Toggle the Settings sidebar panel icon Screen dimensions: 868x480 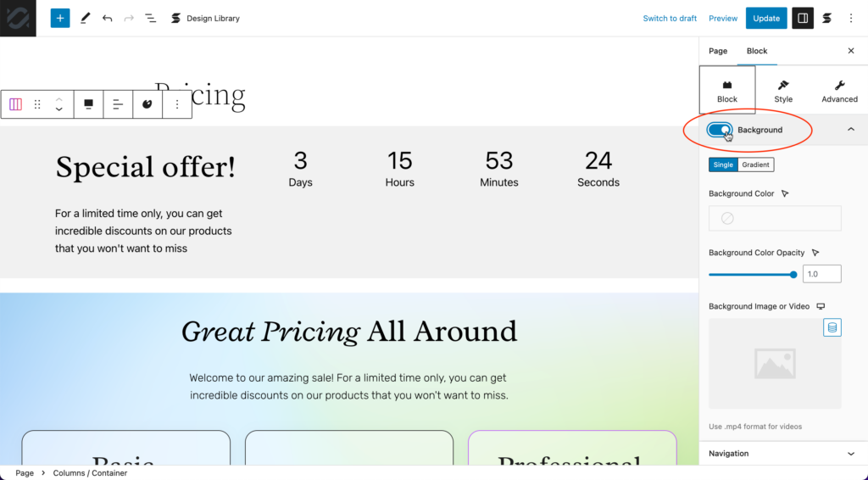(x=803, y=19)
